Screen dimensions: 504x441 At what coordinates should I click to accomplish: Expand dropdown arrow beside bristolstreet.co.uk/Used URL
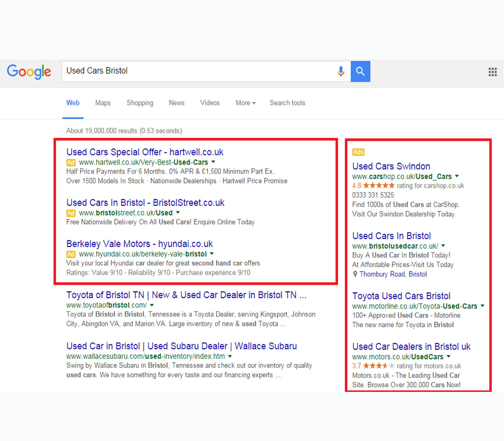(x=178, y=212)
